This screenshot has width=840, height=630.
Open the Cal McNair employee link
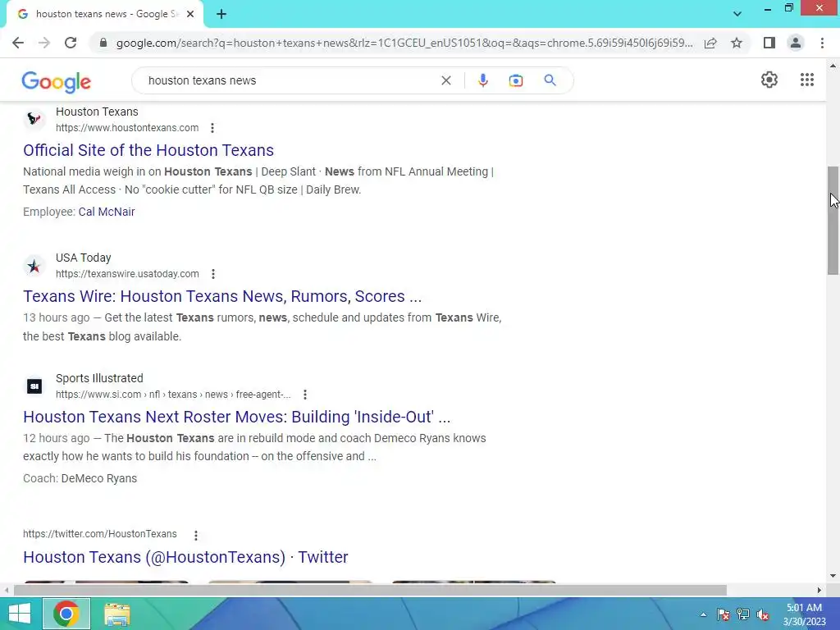pyautogui.click(x=107, y=212)
